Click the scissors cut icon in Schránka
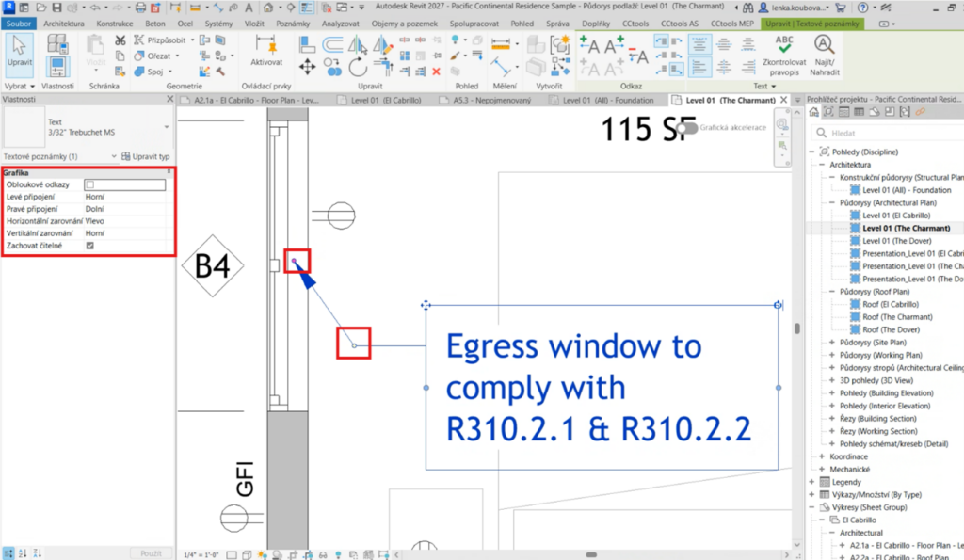Viewport: 964px width, 560px height. [120, 40]
